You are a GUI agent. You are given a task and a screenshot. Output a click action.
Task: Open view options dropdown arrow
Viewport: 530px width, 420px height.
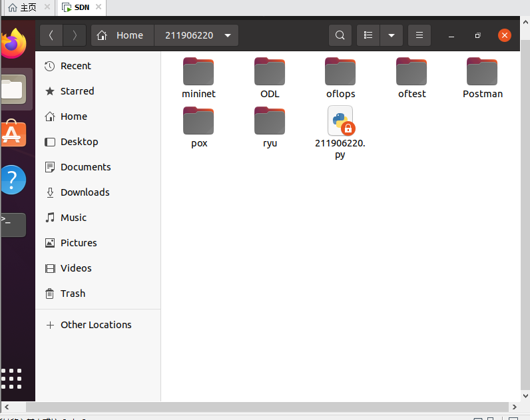[392, 35]
